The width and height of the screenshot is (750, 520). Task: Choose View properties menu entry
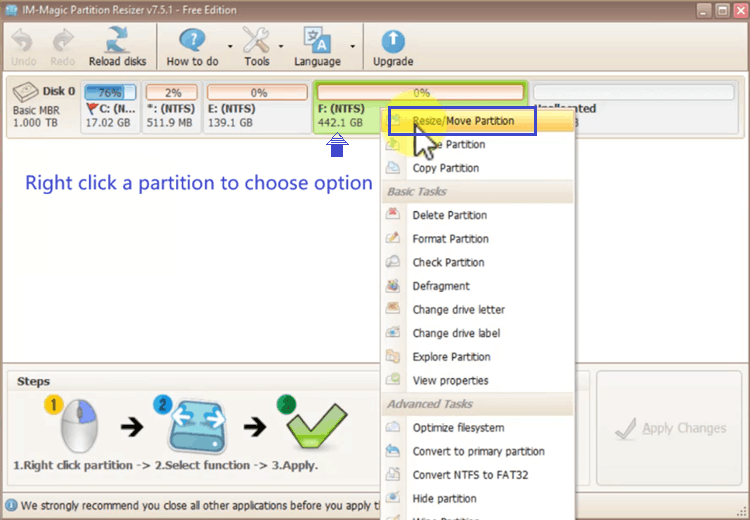point(478,380)
